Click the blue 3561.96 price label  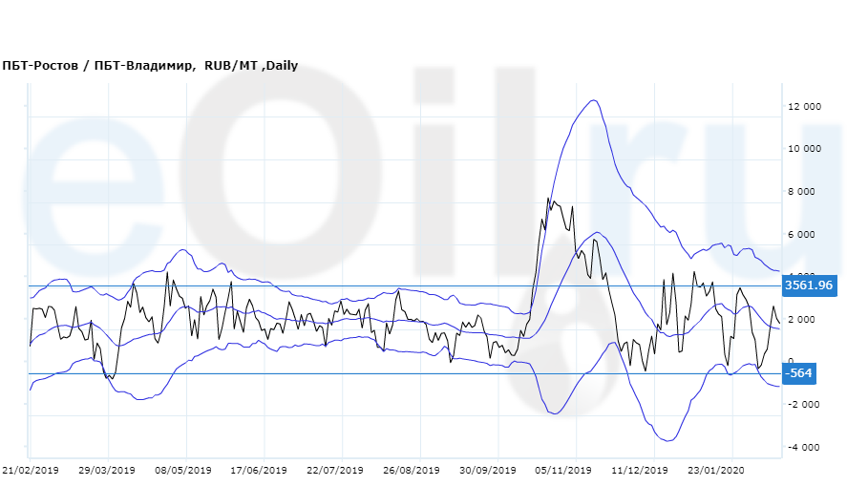[x=808, y=285]
